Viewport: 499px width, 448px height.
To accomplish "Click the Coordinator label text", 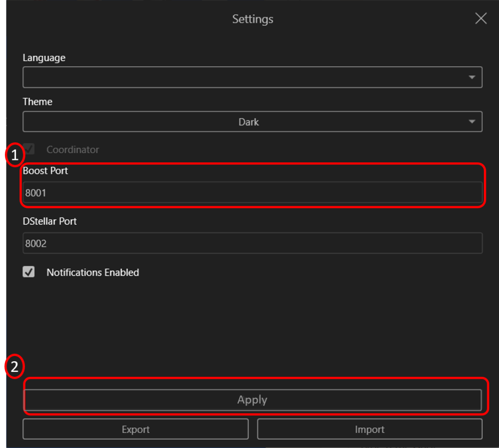I will pyautogui.click(x=73, y=150).
